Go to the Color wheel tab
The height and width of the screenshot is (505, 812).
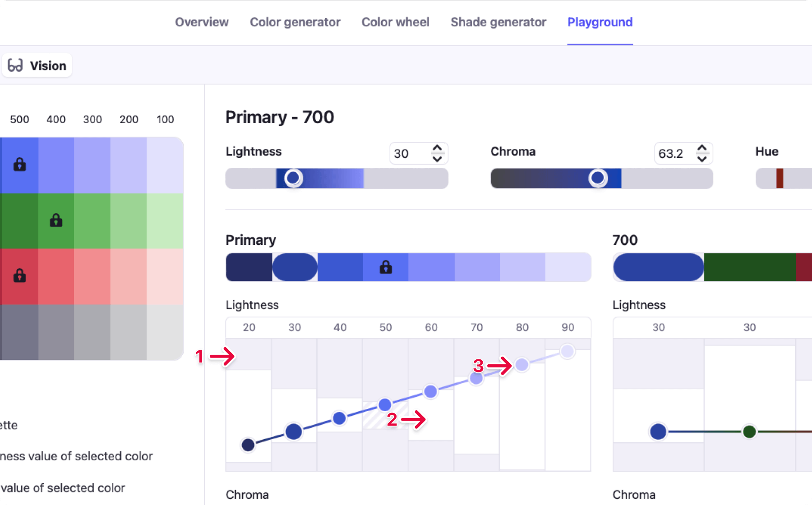click(x=395, y=22)
